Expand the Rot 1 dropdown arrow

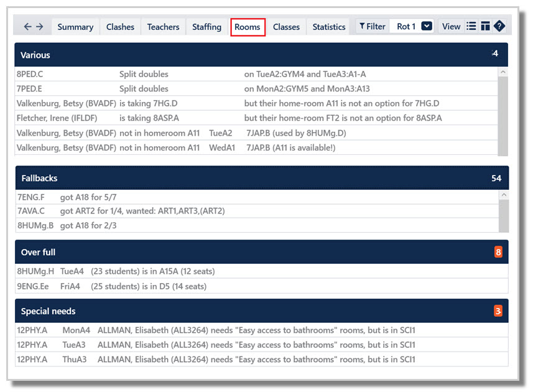coord(427,26)
